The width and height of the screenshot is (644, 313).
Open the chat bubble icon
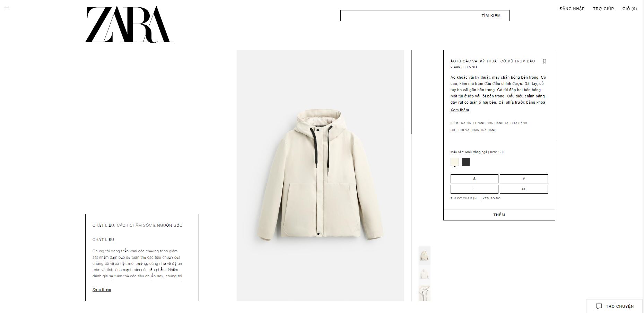pyautogui.click(x=599, y=306)
